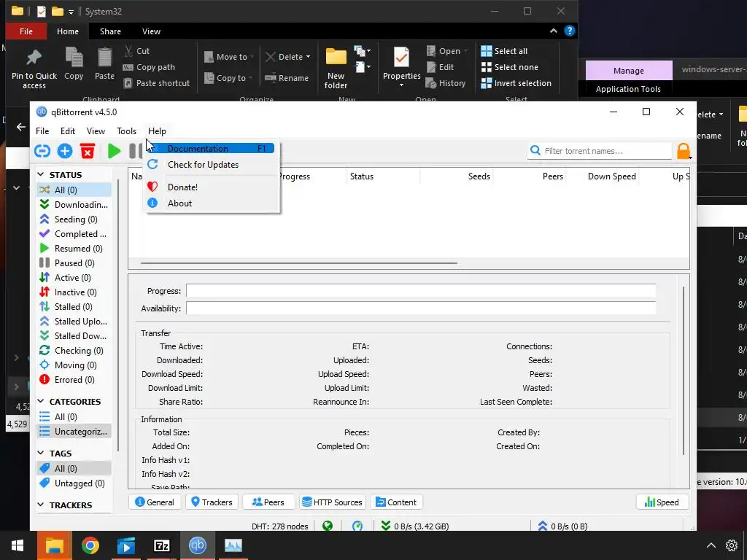Choose Documentation from the Help menu
The width and height of the screenshot is (747, 560).
(210, 149)
